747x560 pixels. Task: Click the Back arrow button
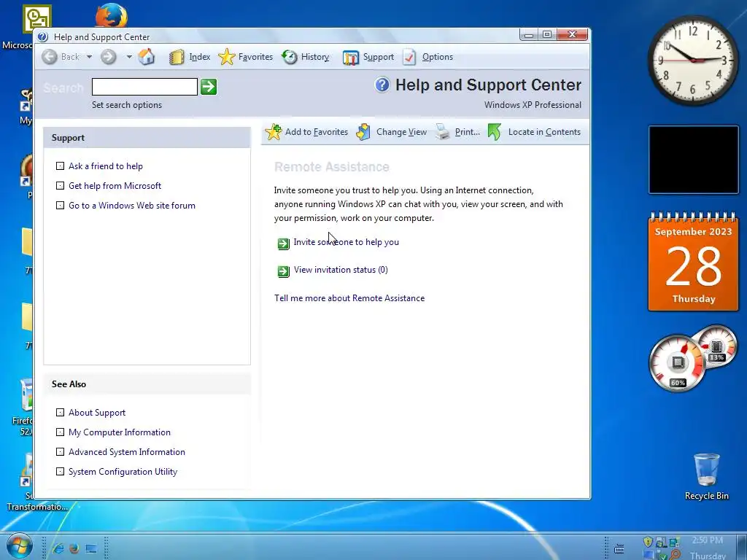(49, 57)
